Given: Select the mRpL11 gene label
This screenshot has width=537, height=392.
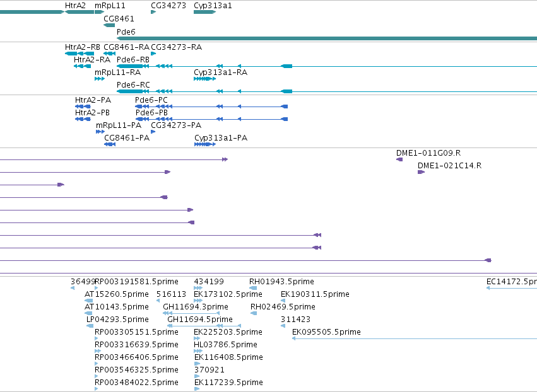Looking at the screenshot, I should tap(110, 6).
